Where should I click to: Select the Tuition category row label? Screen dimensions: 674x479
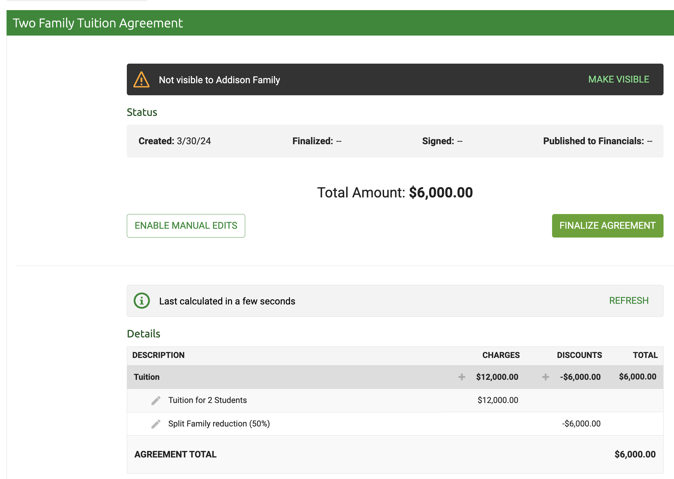(x=147, y=377)
